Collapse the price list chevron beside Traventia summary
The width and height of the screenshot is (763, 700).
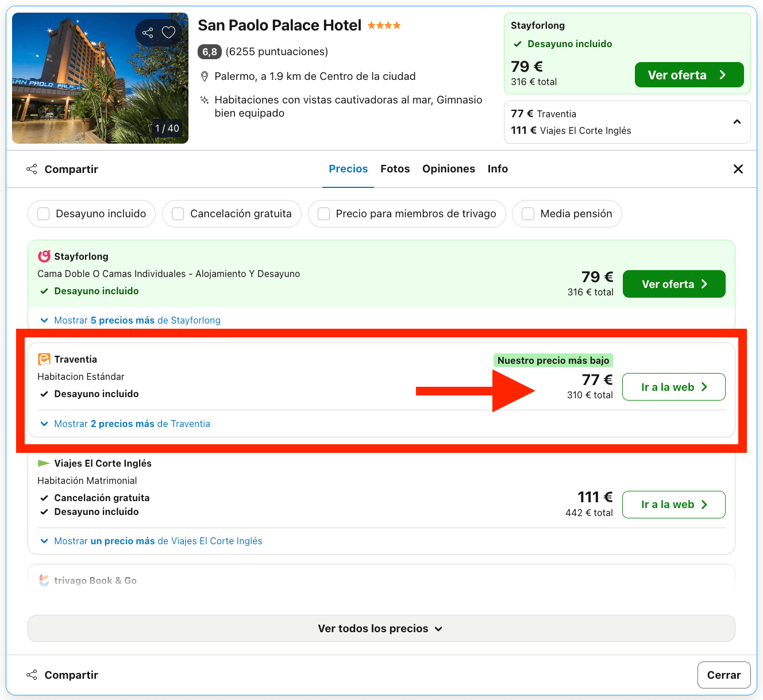click(737, 122)
